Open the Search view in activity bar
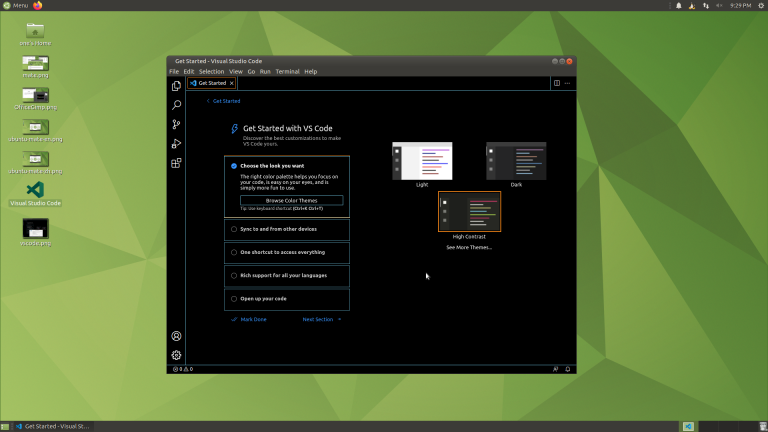Screen dimensions: 768x432 (176, 105)
